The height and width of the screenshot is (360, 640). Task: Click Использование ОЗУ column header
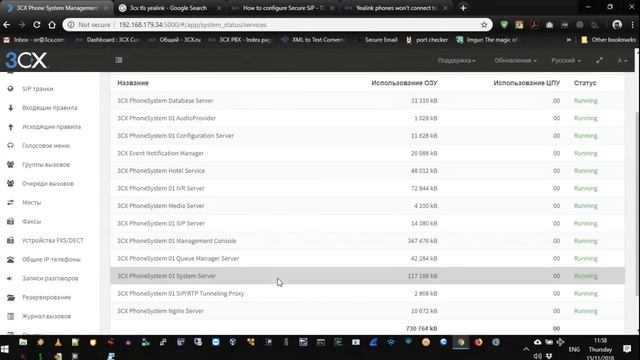coord(404,83)
